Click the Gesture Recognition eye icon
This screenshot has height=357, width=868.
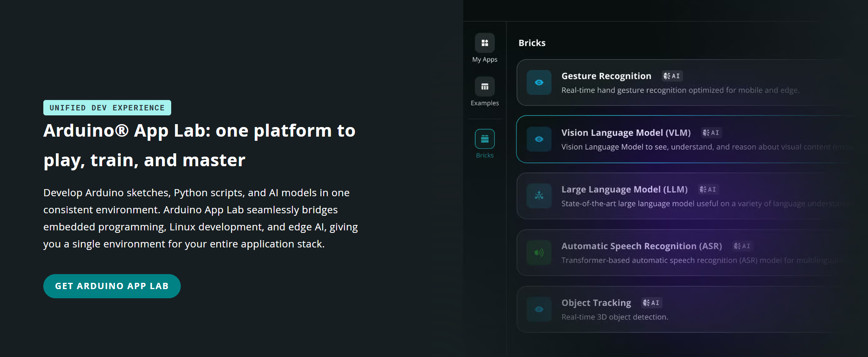(x=539, y=82)
